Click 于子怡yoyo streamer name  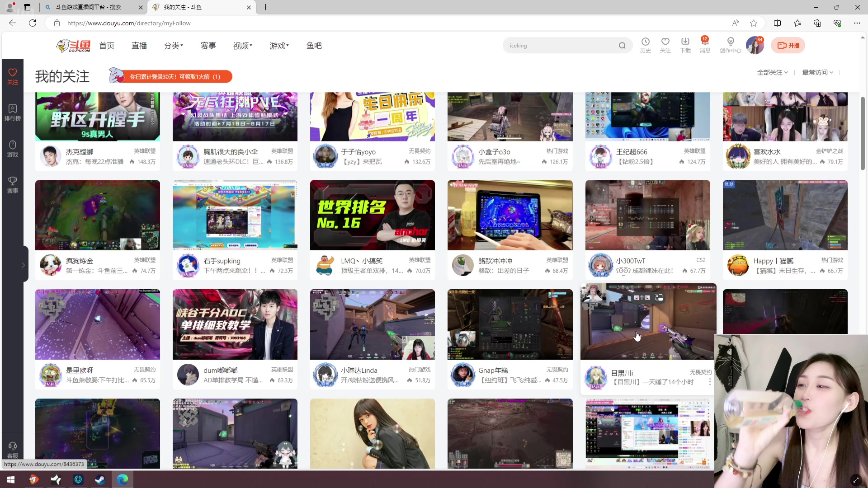click(358, 152)
